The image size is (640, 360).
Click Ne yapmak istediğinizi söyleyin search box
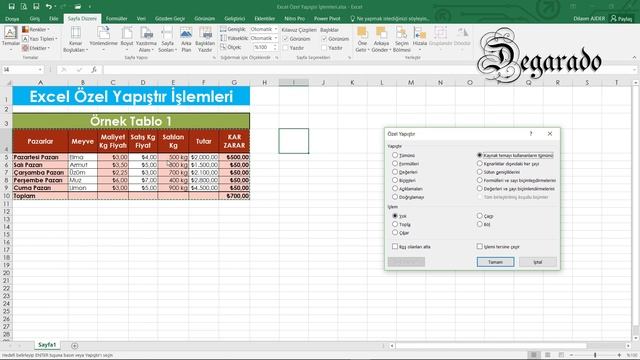(x=390, y=18)
